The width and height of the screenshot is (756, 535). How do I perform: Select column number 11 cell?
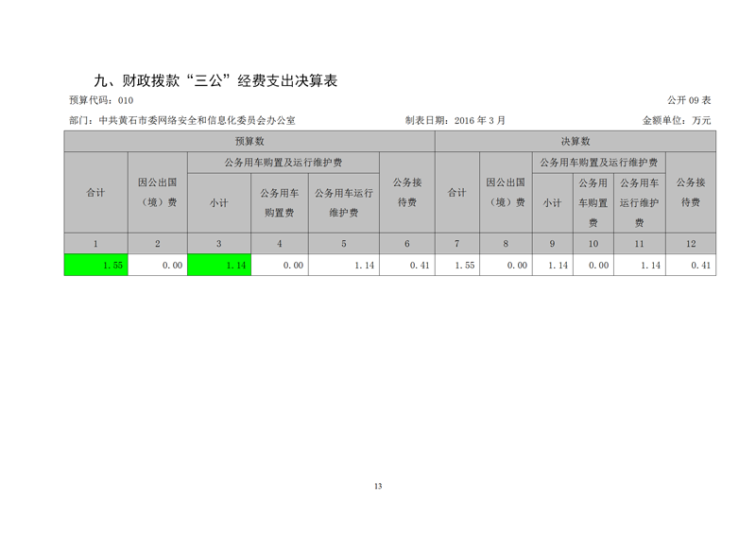point(640,244)
